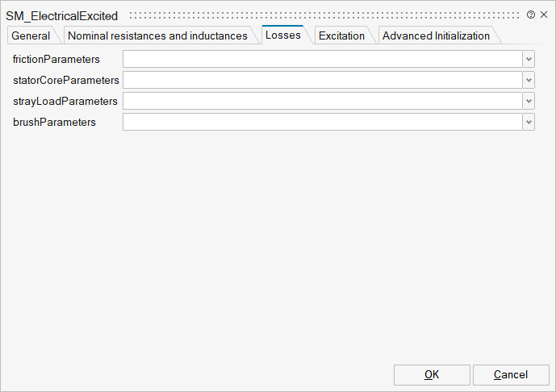Open the brushParameters dropdown arrow
The height and width of the screenshot is (392, 556).
529,122
